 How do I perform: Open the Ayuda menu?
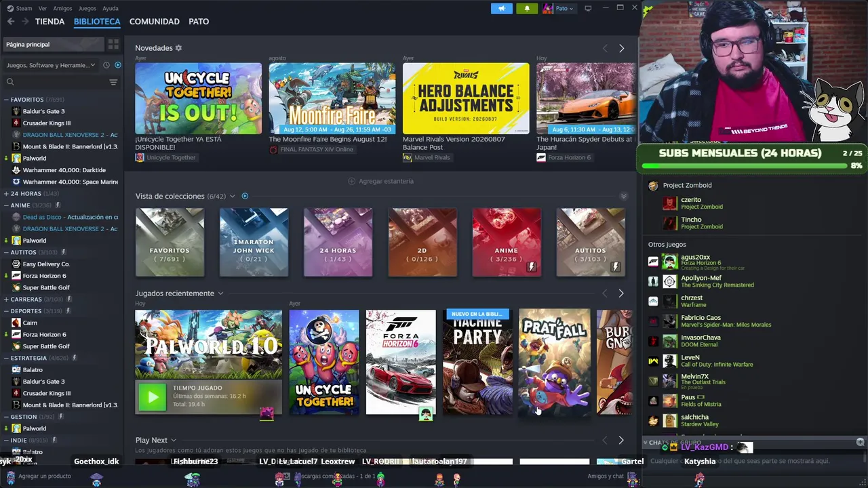[111, 8]
